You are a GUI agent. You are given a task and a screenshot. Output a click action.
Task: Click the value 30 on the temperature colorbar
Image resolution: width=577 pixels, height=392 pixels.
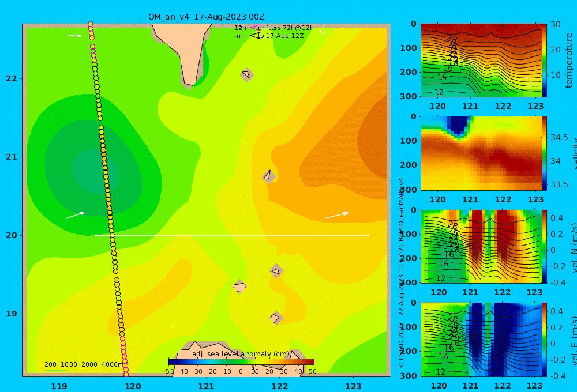click(x=556, y=24)
